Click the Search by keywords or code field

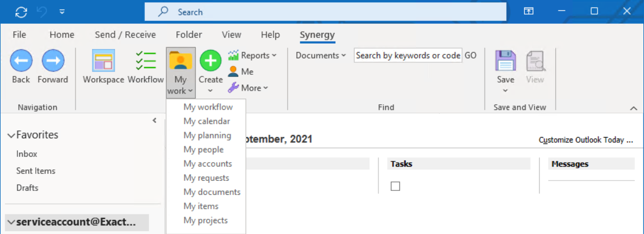407,55
